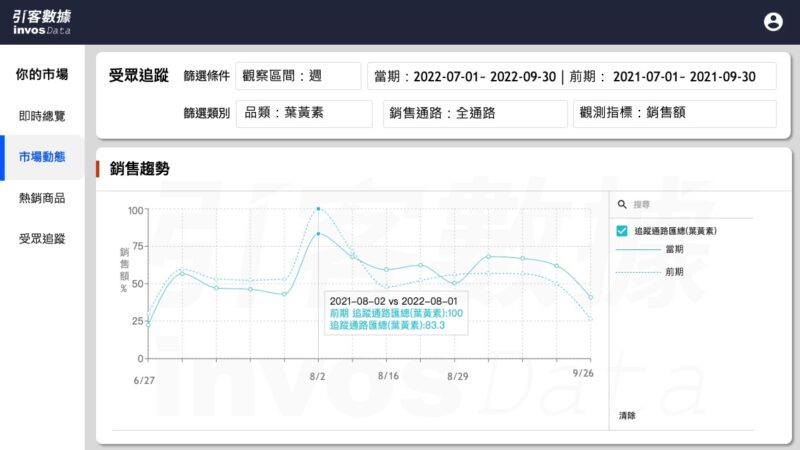Click the 清除 clear button
The height and width of the screenshot is (450, 800).
pos(627,415)
